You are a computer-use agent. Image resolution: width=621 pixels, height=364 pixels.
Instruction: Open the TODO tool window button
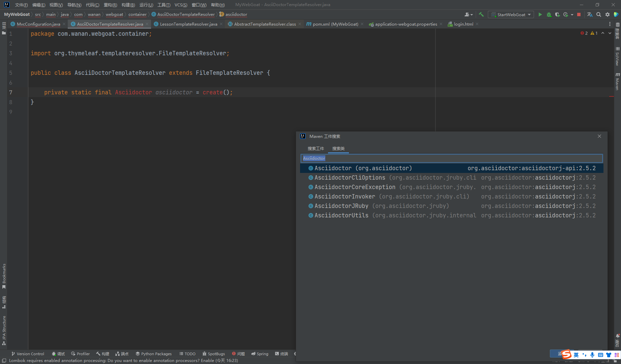(187, 354)
